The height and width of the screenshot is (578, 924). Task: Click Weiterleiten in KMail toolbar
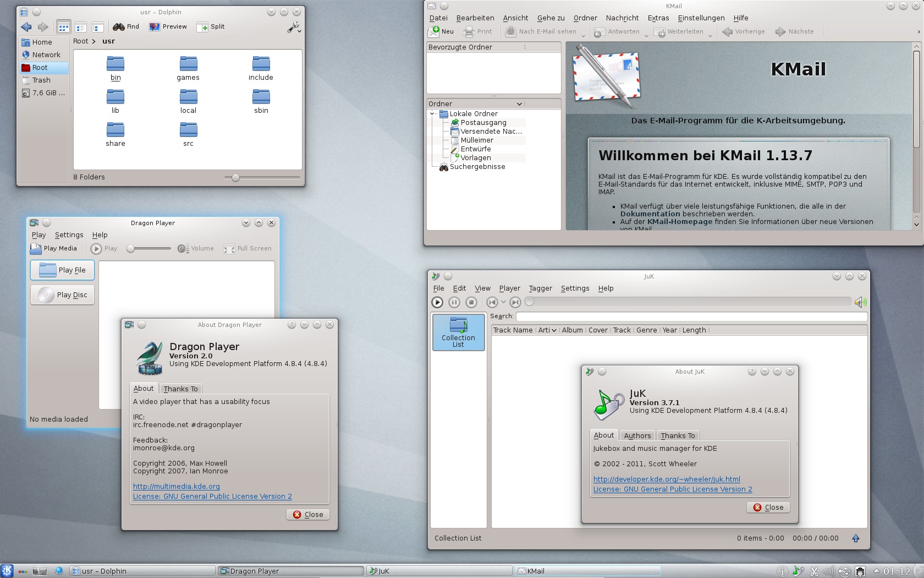[x=679, y=32]
